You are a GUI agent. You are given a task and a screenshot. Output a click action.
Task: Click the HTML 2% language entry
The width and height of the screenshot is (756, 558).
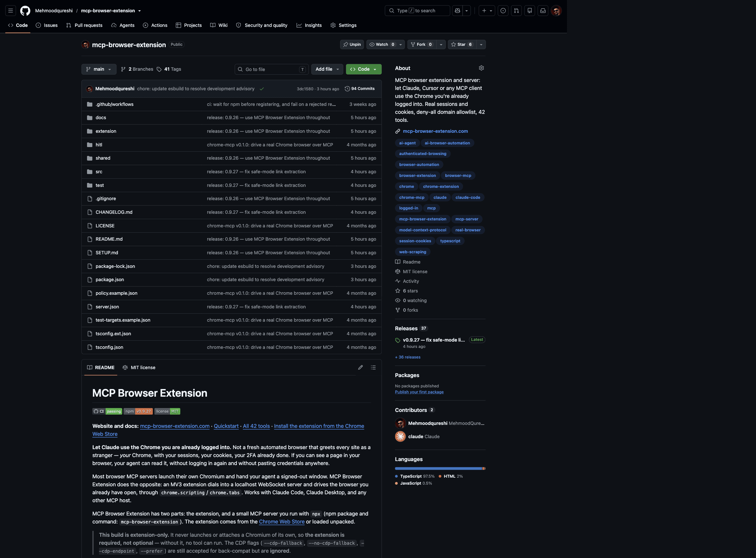click(450, 476)
